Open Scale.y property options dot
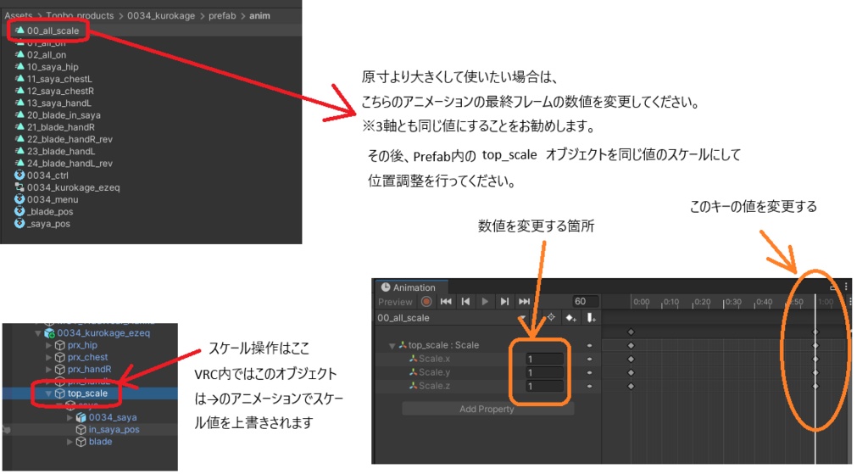The width and height of the screenshot is (868, 474). tap(590, 372)
